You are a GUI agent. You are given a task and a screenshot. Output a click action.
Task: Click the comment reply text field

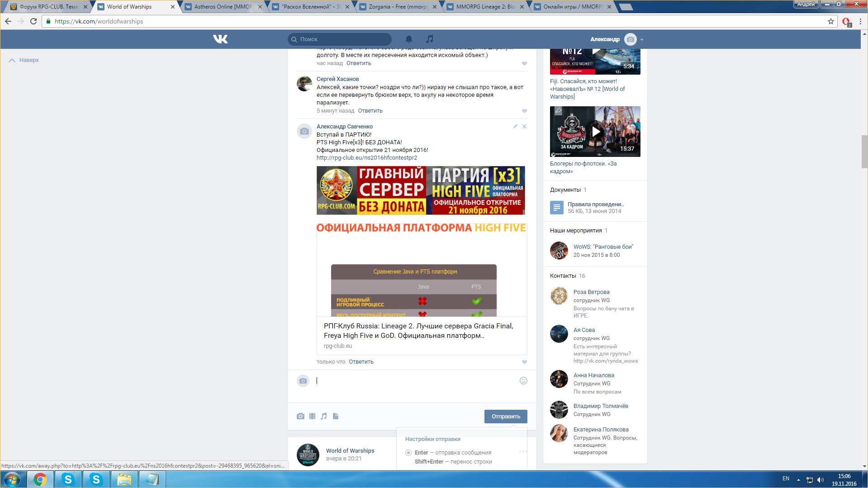[x=417, y=381]
